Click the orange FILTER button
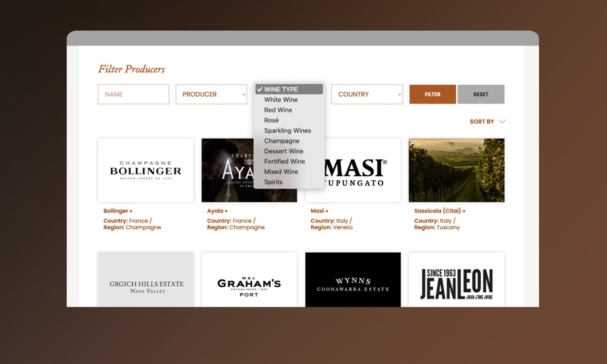 432,94
